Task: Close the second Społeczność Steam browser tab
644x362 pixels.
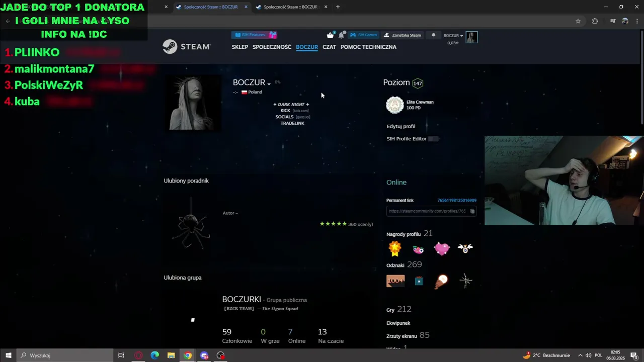Action: 326,7
